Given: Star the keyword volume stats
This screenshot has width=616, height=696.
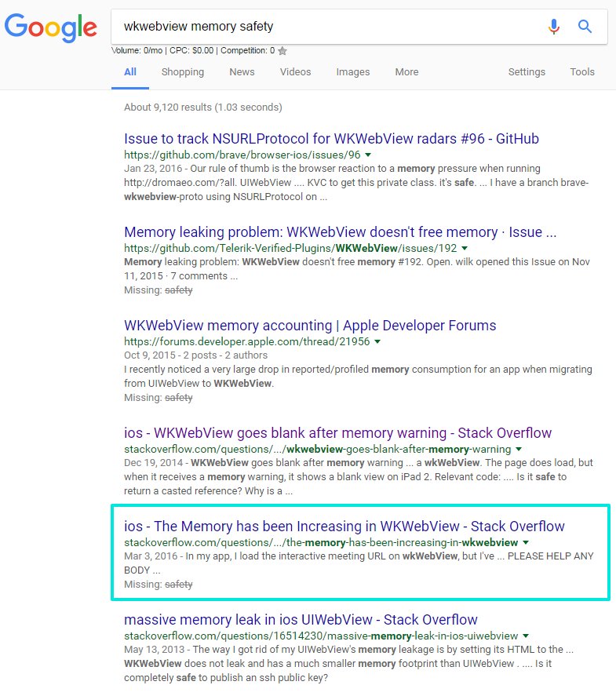Looking at the screenshot, I should click(282, 50).
